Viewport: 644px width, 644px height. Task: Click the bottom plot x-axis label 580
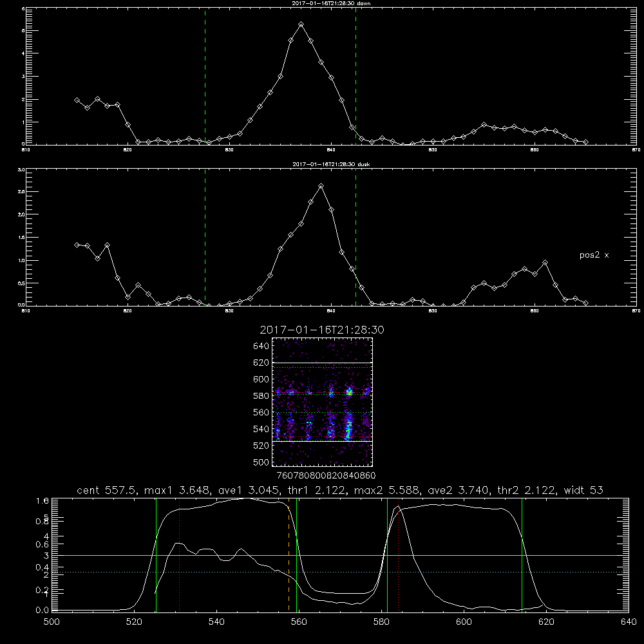pyautogui.click(x=381, y=622)
